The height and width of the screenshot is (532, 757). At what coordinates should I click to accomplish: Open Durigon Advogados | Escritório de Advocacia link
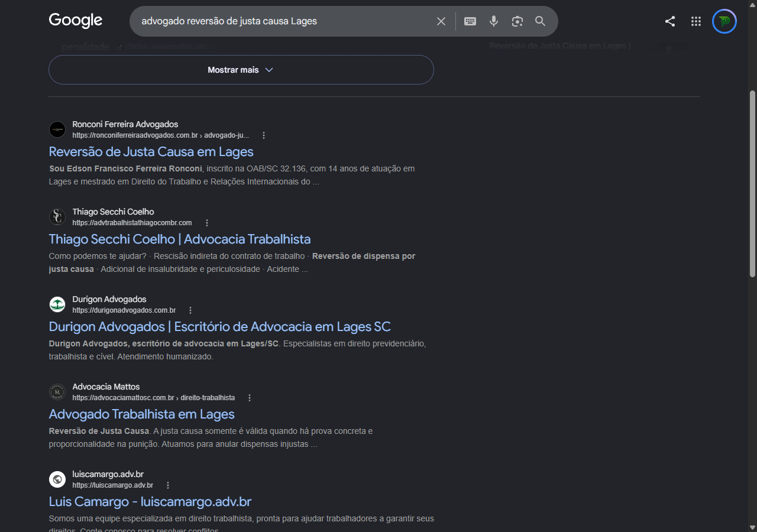pyautogui.click(x=219, y=327)
